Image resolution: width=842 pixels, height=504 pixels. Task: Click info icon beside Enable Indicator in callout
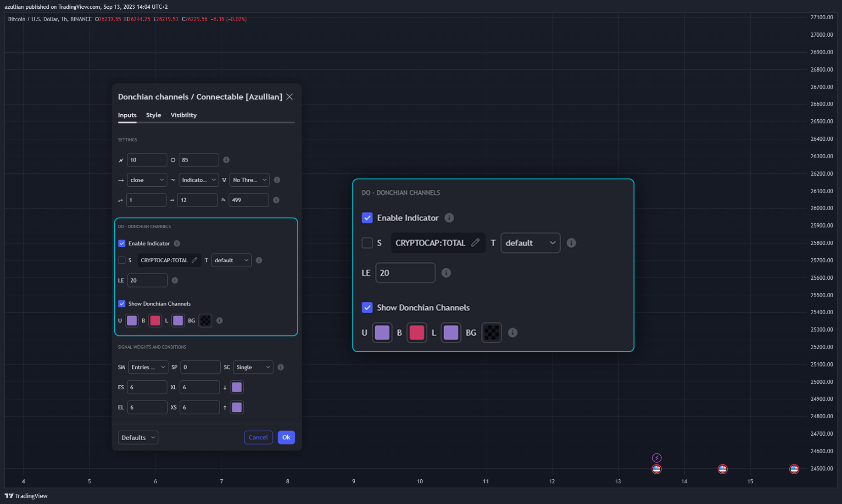click(x=449, y=218)
